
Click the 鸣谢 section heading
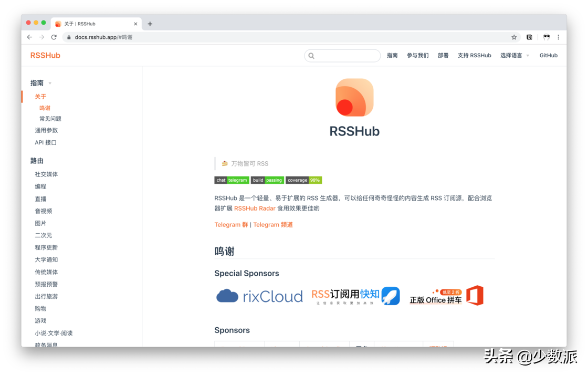click(224, 251)
